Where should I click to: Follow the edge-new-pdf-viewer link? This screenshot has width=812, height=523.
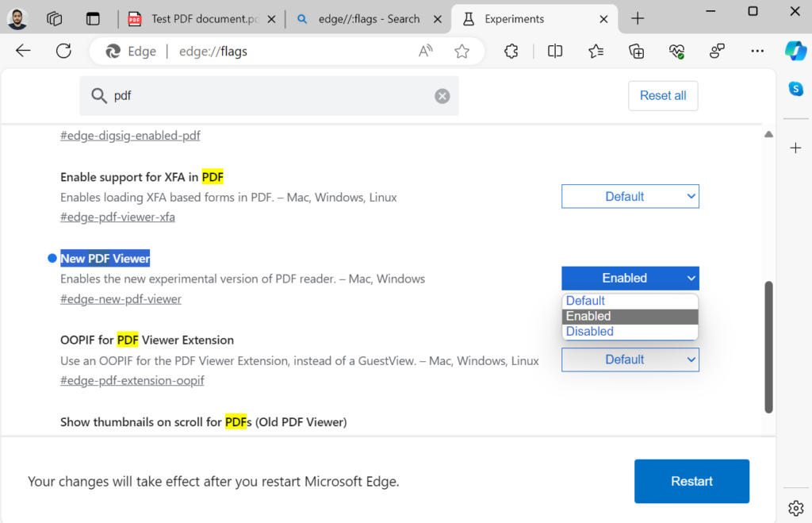[121, 299]
